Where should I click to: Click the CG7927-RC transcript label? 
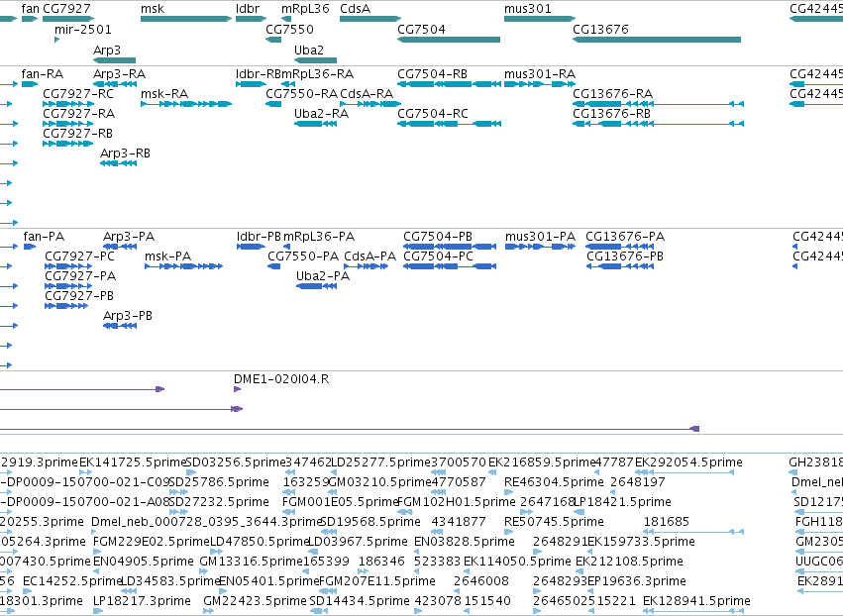coord(78,93)
